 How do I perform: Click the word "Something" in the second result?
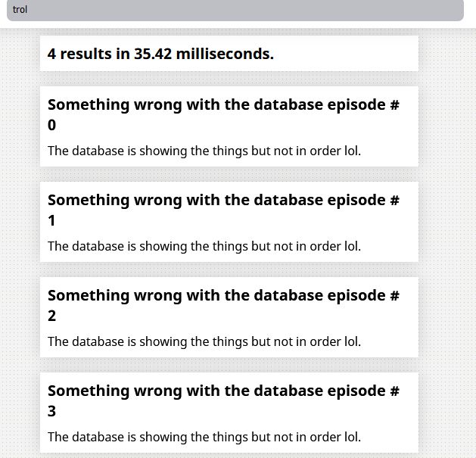(x=89, y=201)
